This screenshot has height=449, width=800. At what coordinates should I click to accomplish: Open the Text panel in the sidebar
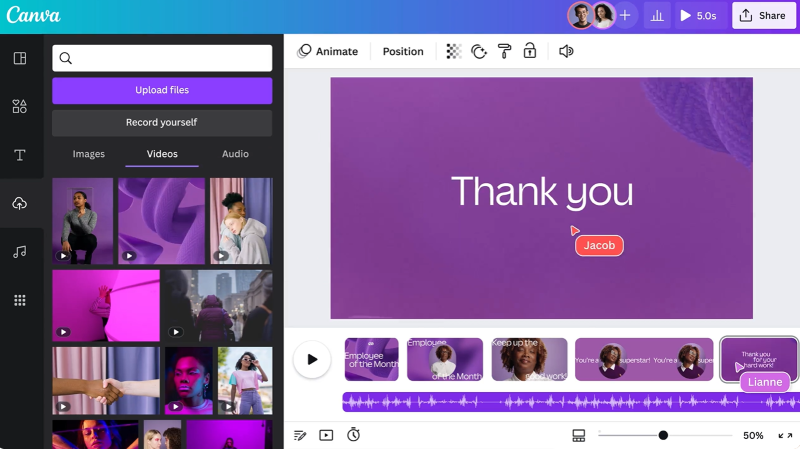tap(20, 155)
